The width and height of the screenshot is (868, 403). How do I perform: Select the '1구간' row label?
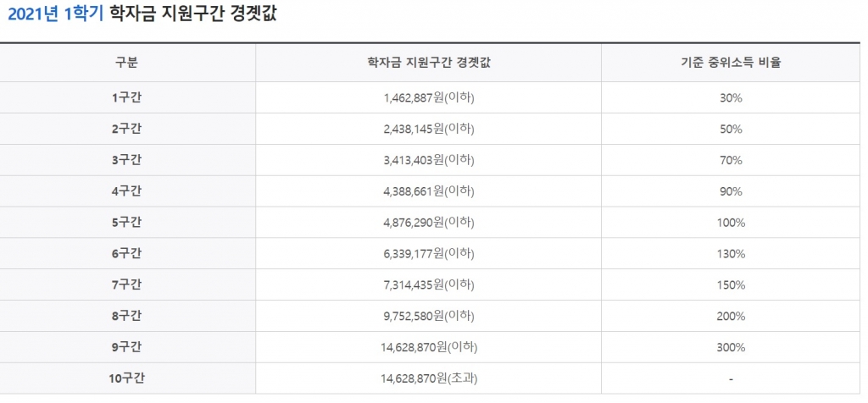click(127, 98)
